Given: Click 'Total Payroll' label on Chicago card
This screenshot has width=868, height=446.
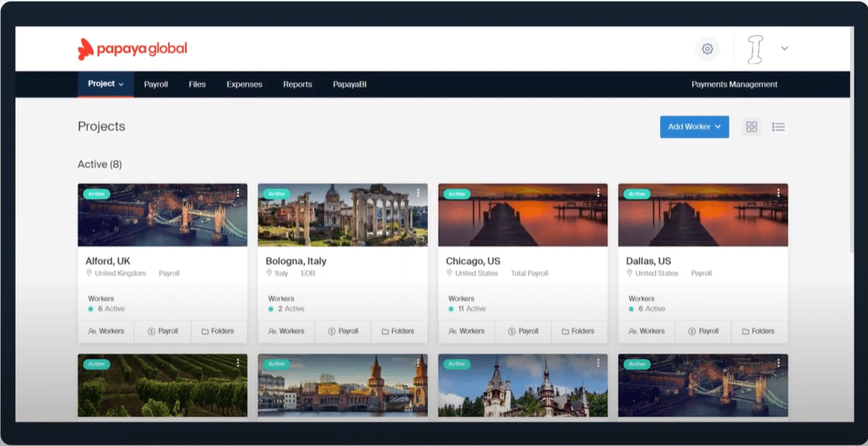Looking at the screenshot, I should coord(528,273).
